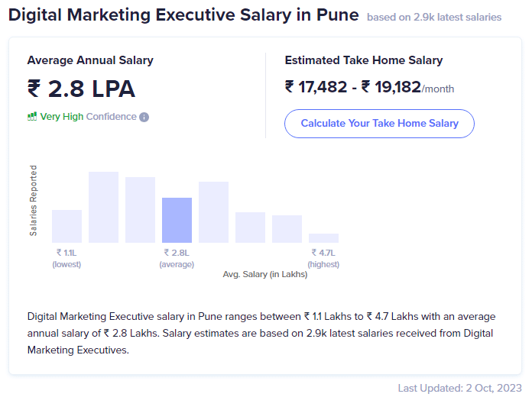Click bar immediately right of highlighted bar
The image size is (532, 397).
[x=213, y=212]
